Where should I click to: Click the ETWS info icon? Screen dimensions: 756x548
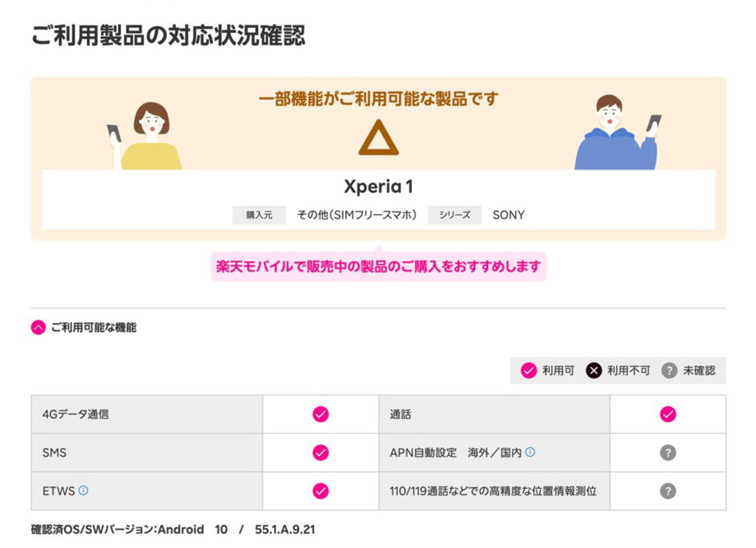click(83, 490)
